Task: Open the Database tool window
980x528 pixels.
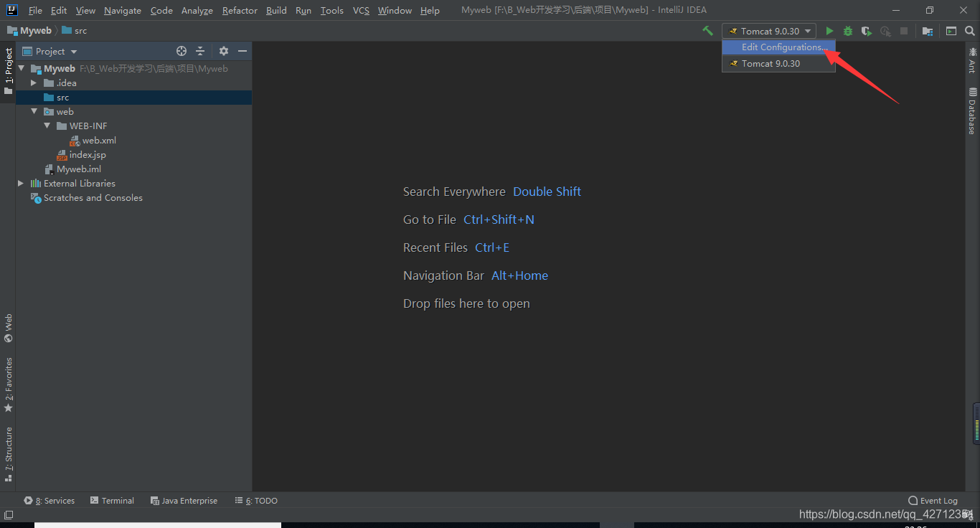Action: [x=973, y=111]
